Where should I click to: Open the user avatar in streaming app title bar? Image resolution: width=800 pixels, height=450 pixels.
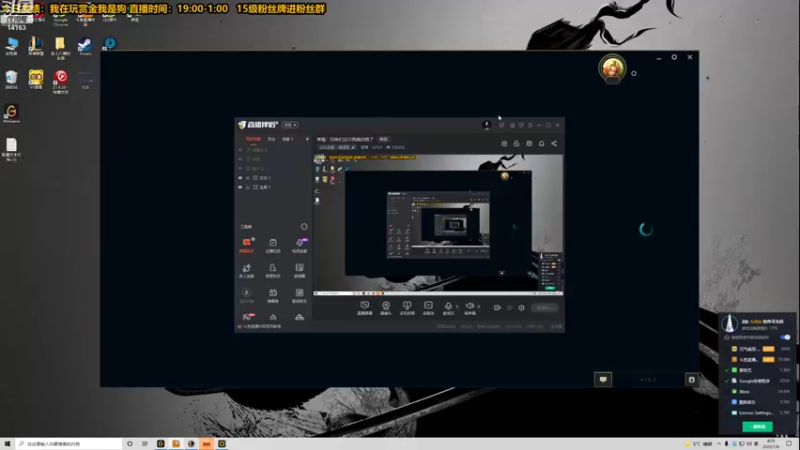click(486, 125)
